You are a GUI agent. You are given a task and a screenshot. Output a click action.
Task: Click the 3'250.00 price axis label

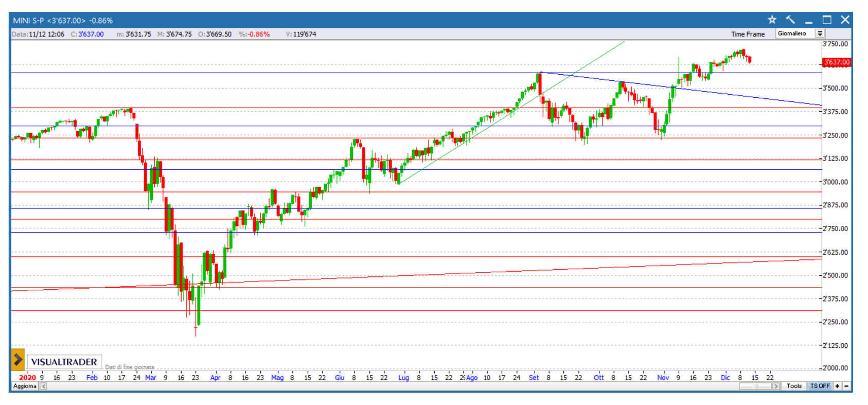click(x=835, y=135)
